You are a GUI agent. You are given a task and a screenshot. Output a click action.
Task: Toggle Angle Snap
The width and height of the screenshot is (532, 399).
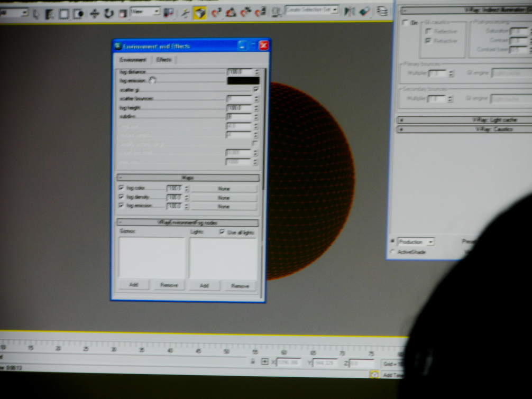point(231,13)
